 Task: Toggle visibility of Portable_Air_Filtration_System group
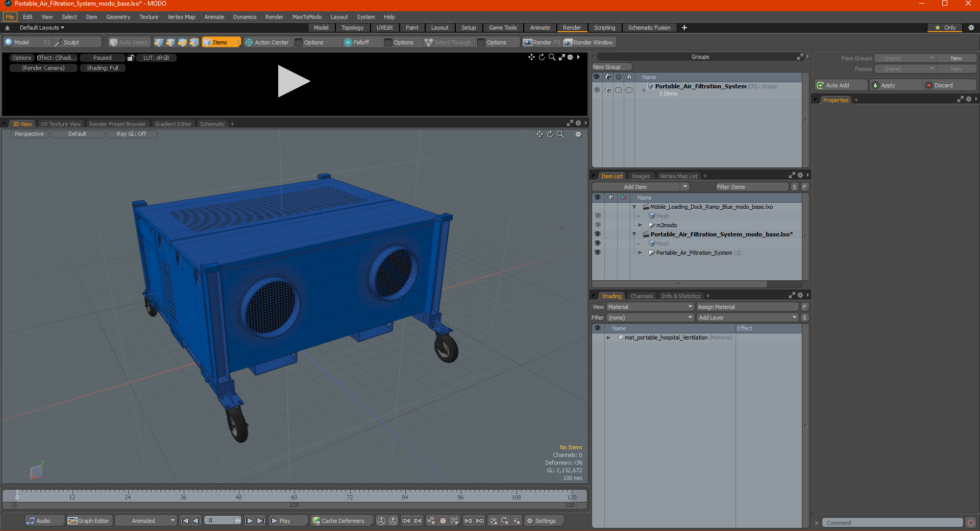(597, 90)
